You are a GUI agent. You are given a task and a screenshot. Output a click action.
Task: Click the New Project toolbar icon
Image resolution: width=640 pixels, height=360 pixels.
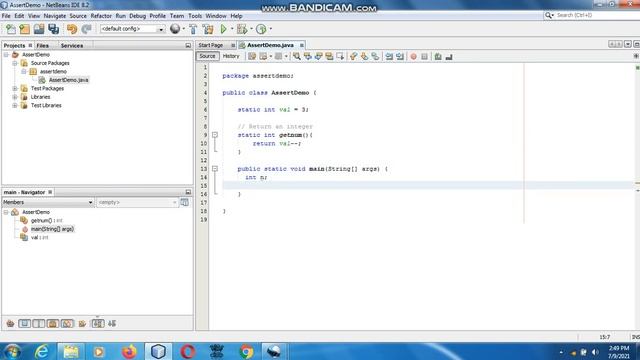coord(24,29)
